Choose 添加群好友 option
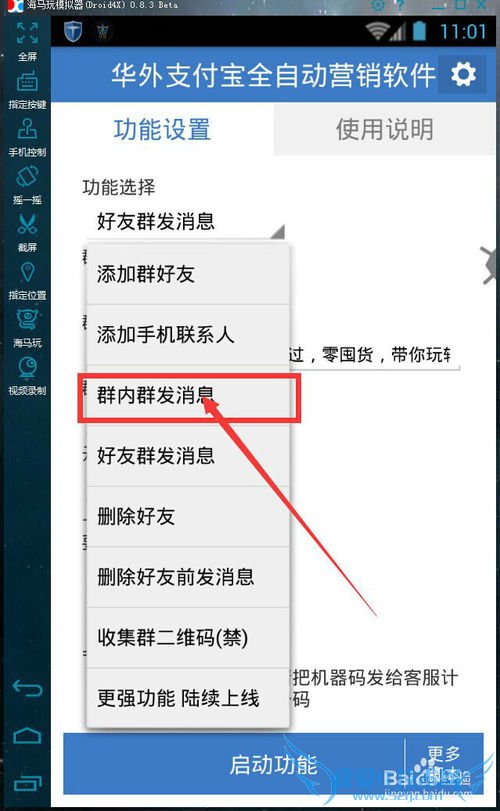The image size is (500, 811). pyautogui.click(x=188, y=275)
